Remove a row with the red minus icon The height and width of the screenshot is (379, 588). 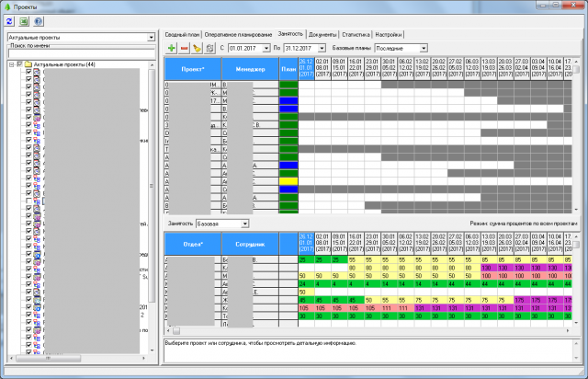[x=184, y=48]
